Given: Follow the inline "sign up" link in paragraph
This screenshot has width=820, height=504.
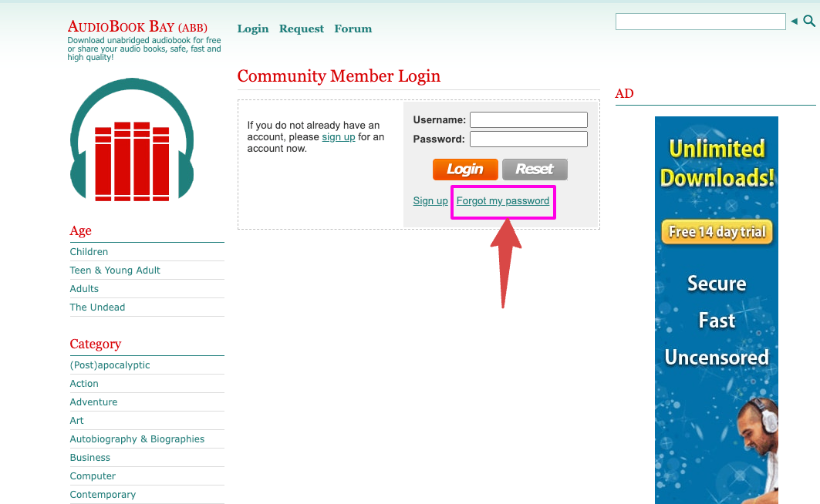Looking at the screenshot, I should 339,137.
